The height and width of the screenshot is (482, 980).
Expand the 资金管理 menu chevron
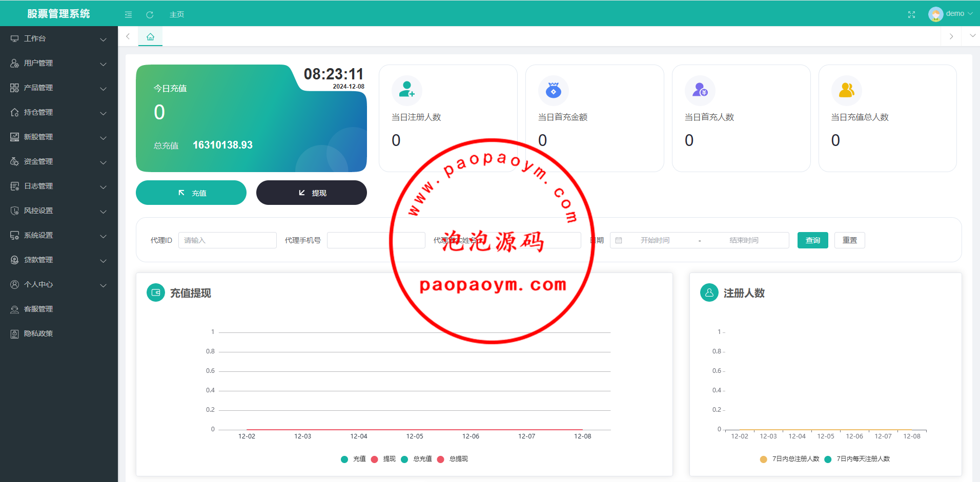(x=103, y=162)
